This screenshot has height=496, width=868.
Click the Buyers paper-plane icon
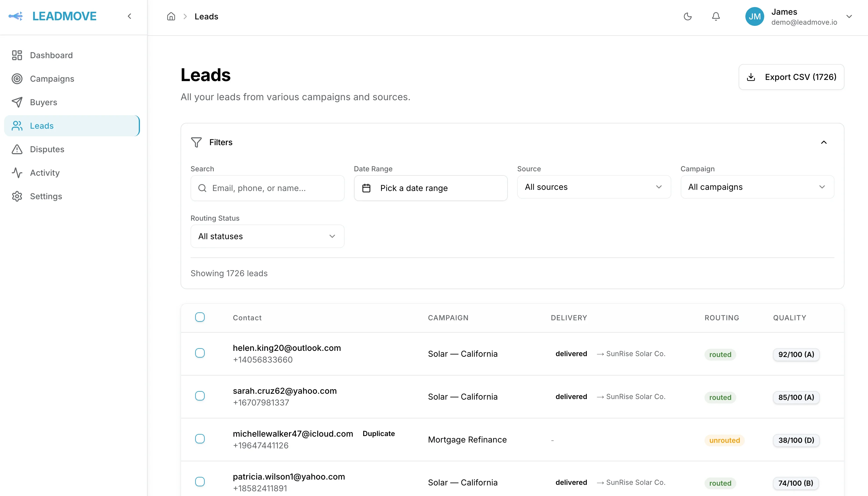pos(17,102)
